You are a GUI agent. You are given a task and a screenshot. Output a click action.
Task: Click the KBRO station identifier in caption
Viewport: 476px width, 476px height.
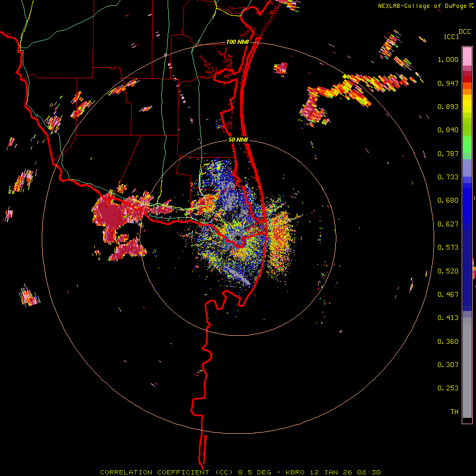(x=296, y=472)
